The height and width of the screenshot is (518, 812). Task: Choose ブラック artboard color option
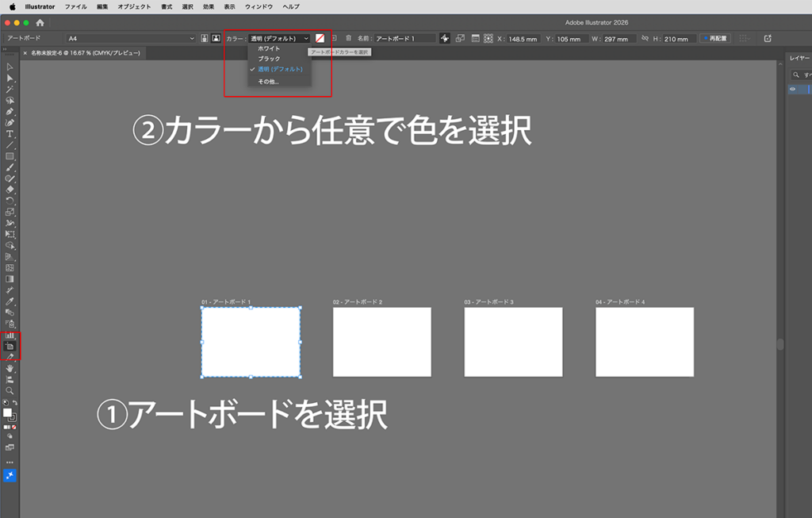pyautogui.click(x=269, y=59)
